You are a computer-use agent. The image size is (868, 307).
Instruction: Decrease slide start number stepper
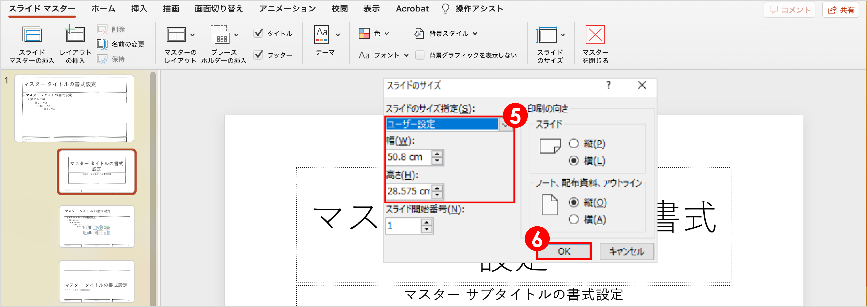427,229
